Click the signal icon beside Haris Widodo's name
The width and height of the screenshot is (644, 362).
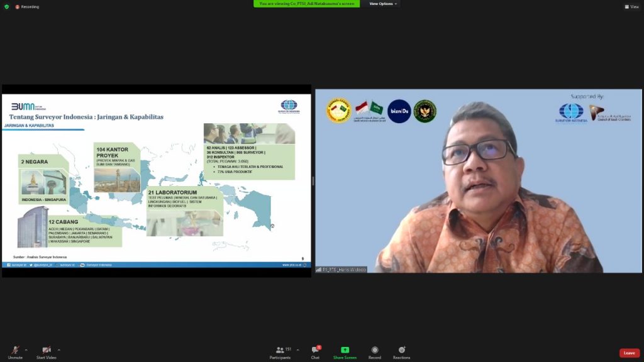point(318,270)
